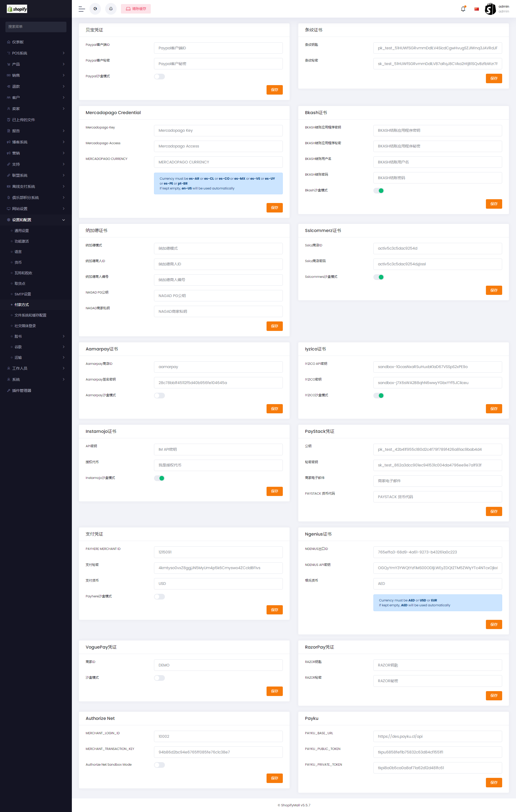Open the admin profile avatar
Viewport: 516px width, 812px height.
[x=490, y=9]
